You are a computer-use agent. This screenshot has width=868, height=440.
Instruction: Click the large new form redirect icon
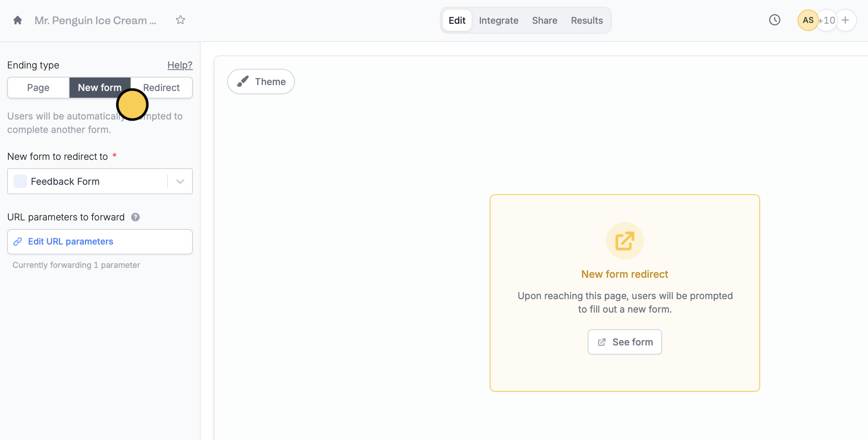tap(625, 241)
